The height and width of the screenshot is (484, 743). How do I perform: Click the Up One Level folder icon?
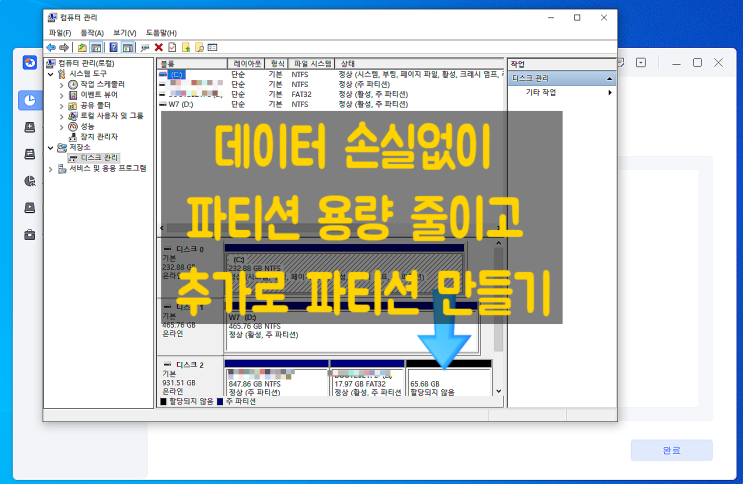pos(82,47)
